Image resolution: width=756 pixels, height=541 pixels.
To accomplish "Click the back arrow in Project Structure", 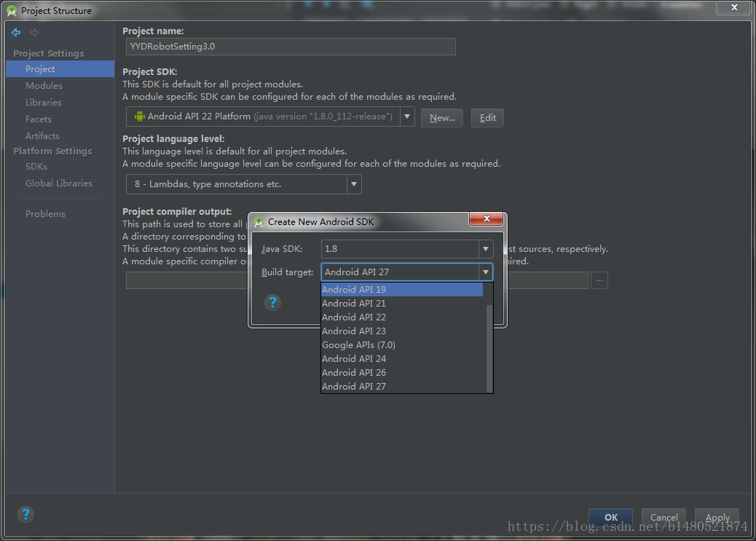I will 16,32.
